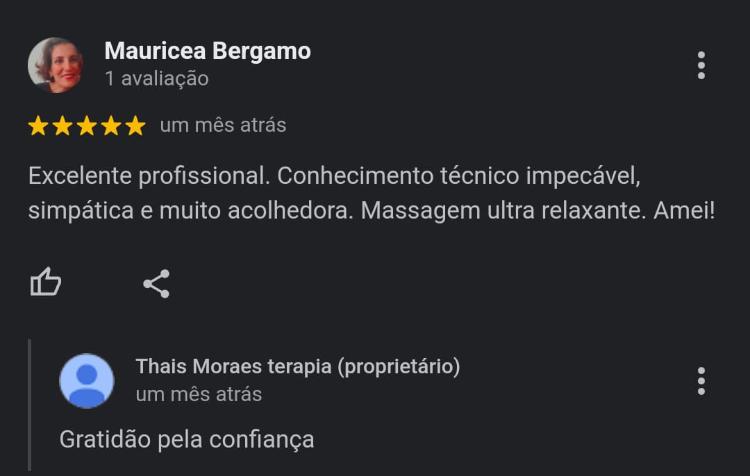The width and height of the screenshot is (750, 476).
Task: Open more options for the owner's reply
Action: [x=701, y=381]
